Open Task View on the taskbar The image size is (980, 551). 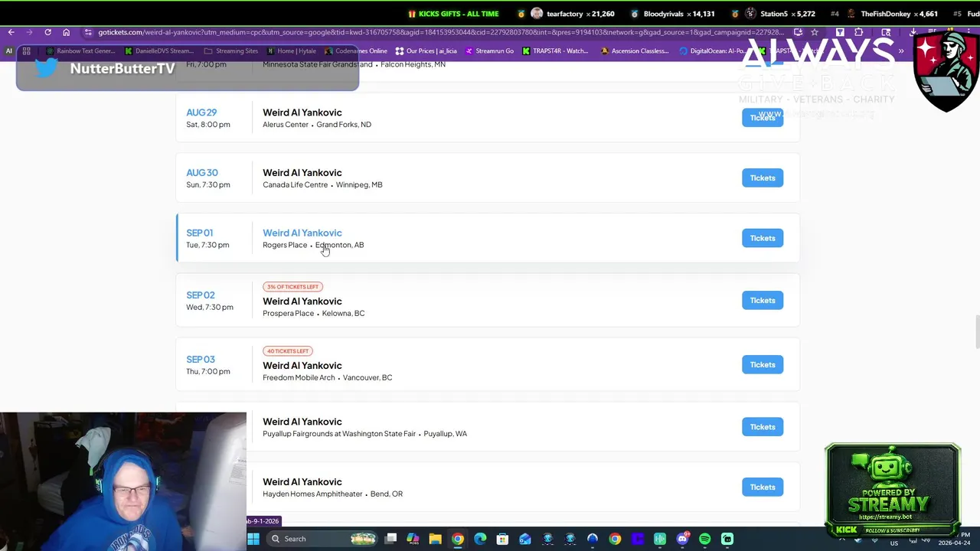(390, 539)
